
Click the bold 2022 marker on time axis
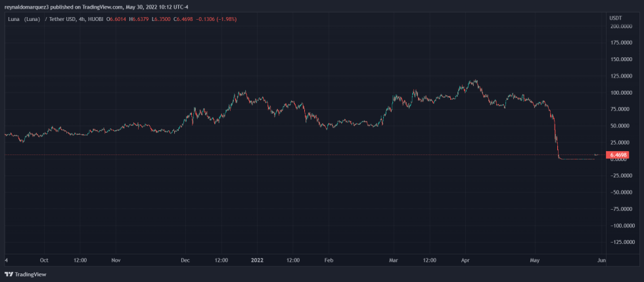click(x=257, y=260)
